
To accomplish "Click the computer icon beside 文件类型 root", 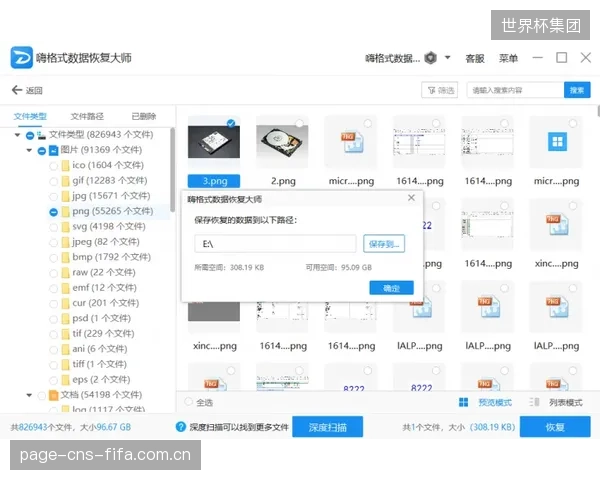I will coord(41,135).
